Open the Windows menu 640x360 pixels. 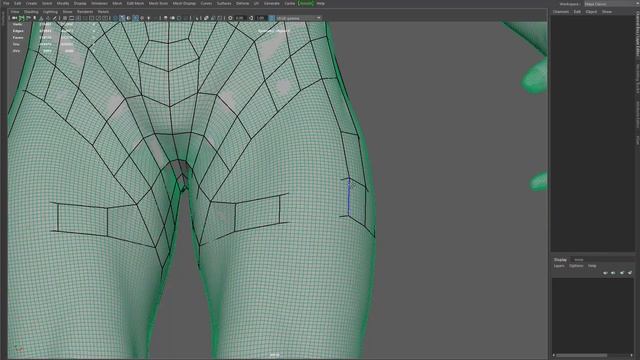point(99,3)
